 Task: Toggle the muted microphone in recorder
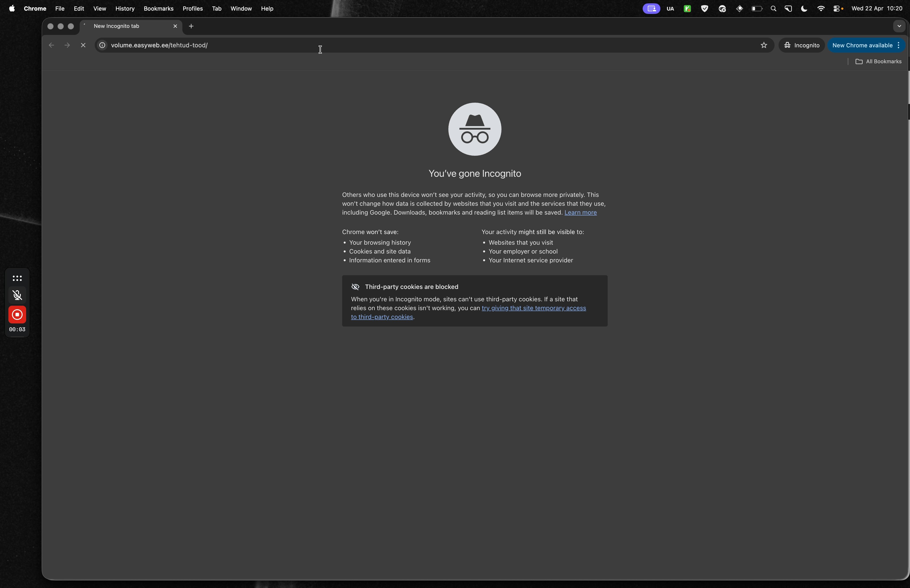coord(17,295)
